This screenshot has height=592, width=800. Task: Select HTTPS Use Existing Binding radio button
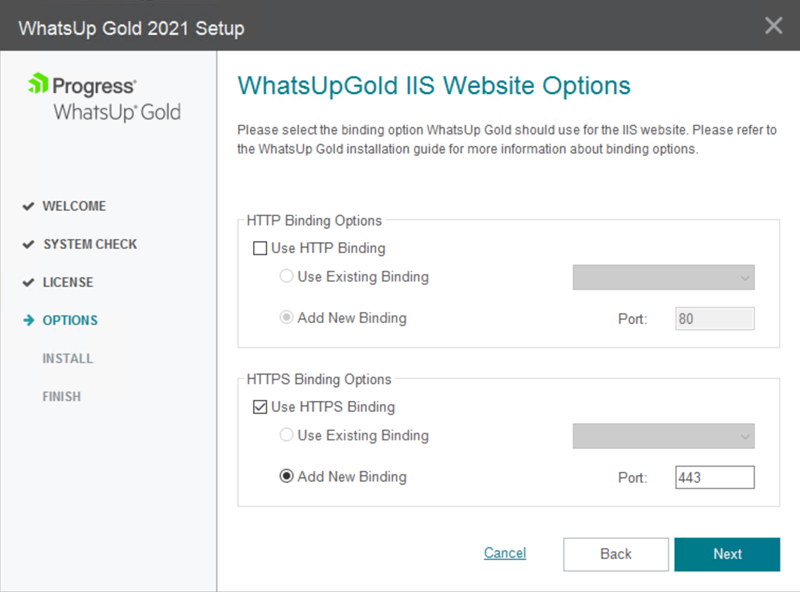tap(286, 435)
